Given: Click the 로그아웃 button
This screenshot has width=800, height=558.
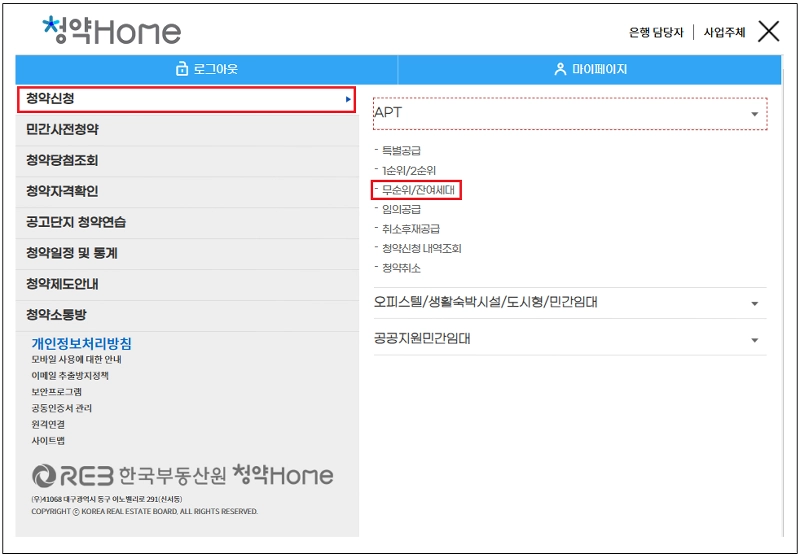Looking at the screenshot, I should [x=206, y=69].
